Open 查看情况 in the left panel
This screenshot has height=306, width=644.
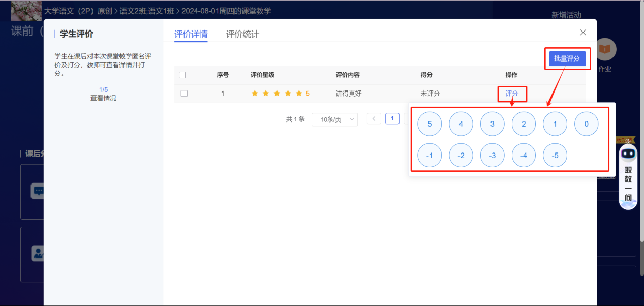click(103, 98)
